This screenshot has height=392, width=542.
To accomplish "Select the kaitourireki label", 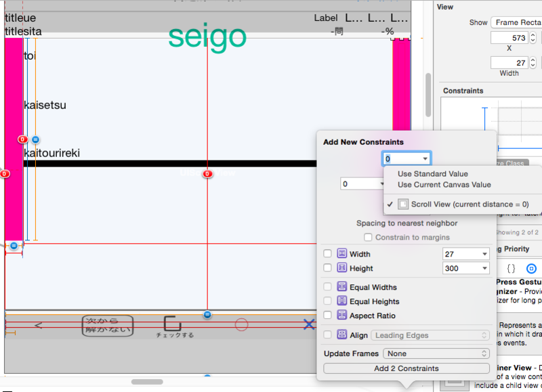I will click(x=52, y=152).
